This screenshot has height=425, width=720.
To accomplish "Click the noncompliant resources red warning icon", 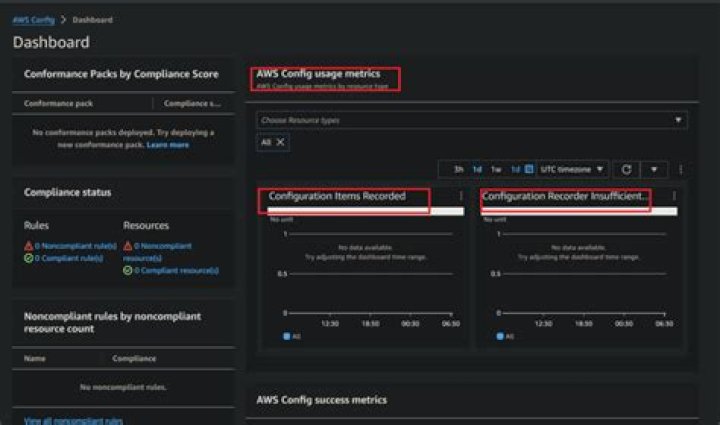I will [x=128, y=246].
